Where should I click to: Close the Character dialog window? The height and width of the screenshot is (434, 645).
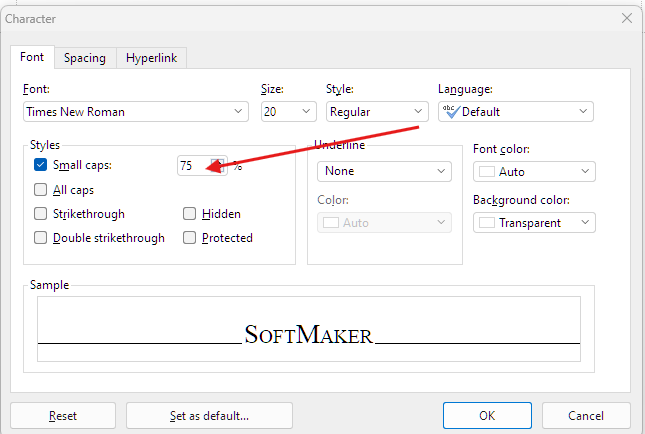(x=627, y=18)
